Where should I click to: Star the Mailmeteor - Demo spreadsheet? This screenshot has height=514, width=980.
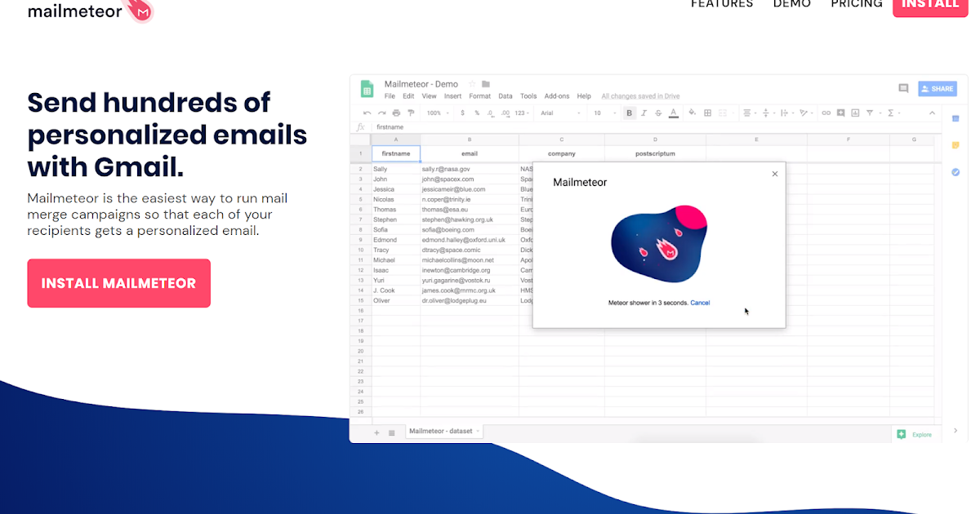click(472, 84)
